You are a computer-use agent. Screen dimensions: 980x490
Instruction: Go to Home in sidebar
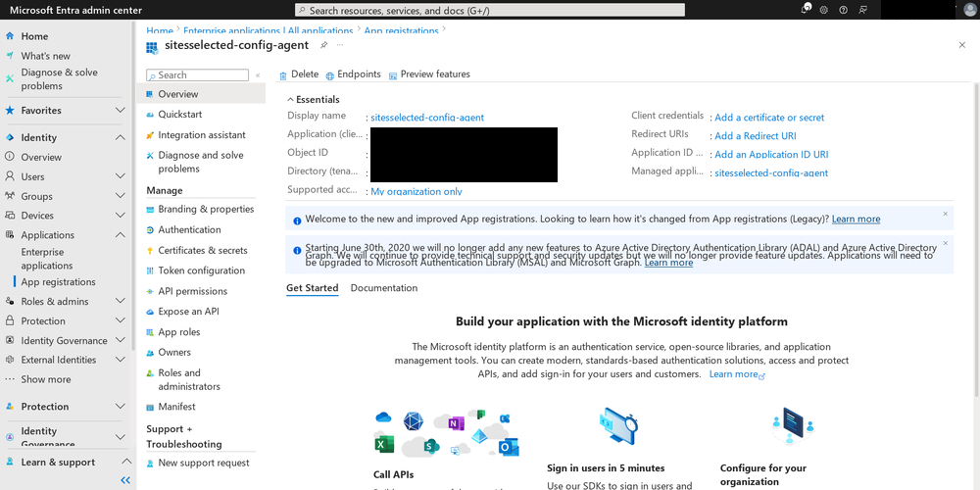click(34, 36)
